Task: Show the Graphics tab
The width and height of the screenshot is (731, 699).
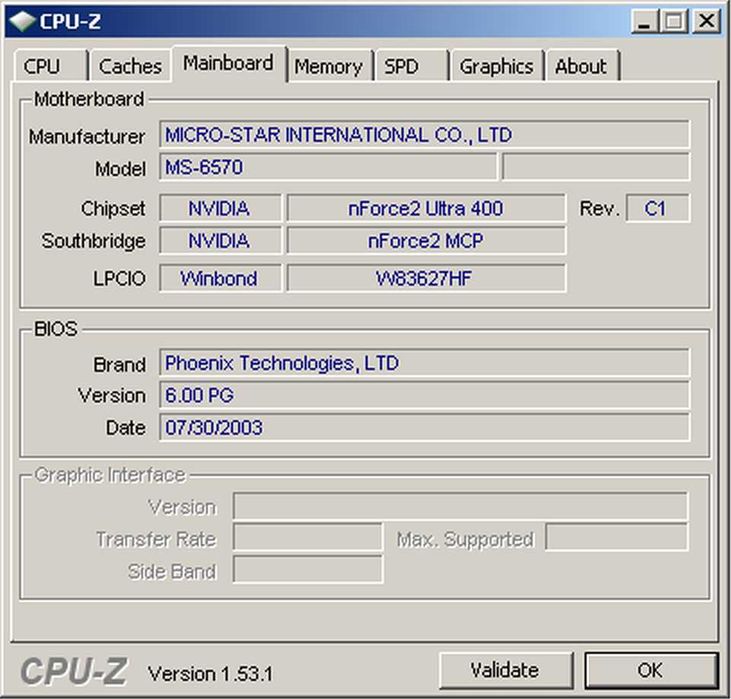Action: pyautogui.click(x=497, y=66)
